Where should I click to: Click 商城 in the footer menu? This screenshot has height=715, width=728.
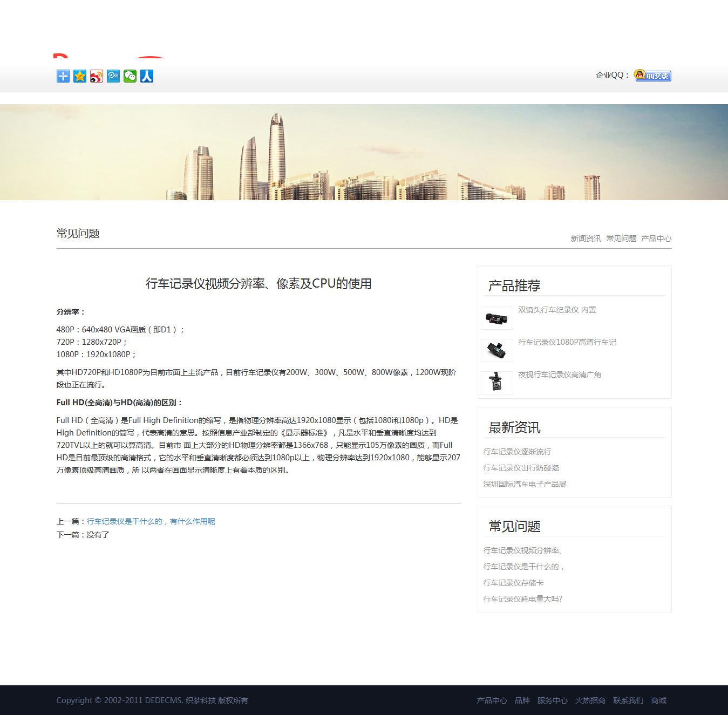pos(658,700)
